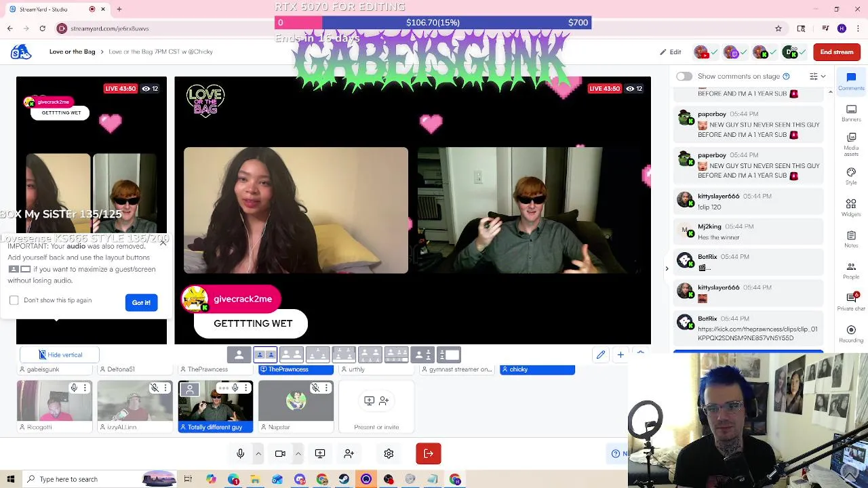Toggle Show comments on stage switch

[x=684, y=76]
